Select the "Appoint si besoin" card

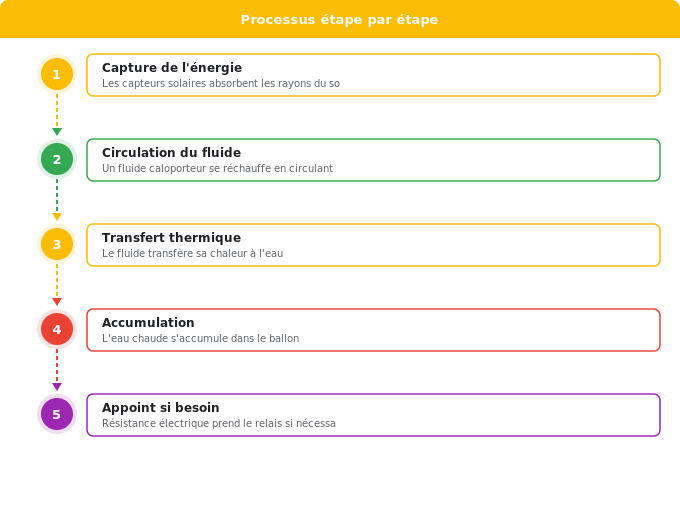point(373,415)
